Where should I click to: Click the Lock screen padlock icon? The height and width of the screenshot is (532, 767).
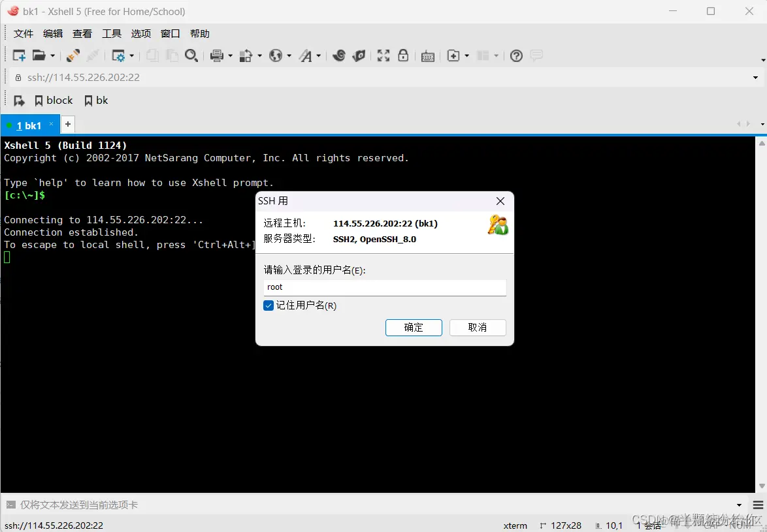(x=403, y=55)
